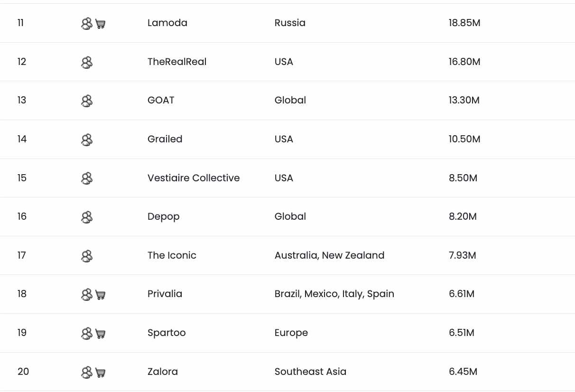Click the shopping cart icon in Zalora row
The width and height of the screenshot is (575, 392).
tap(100, 373)
